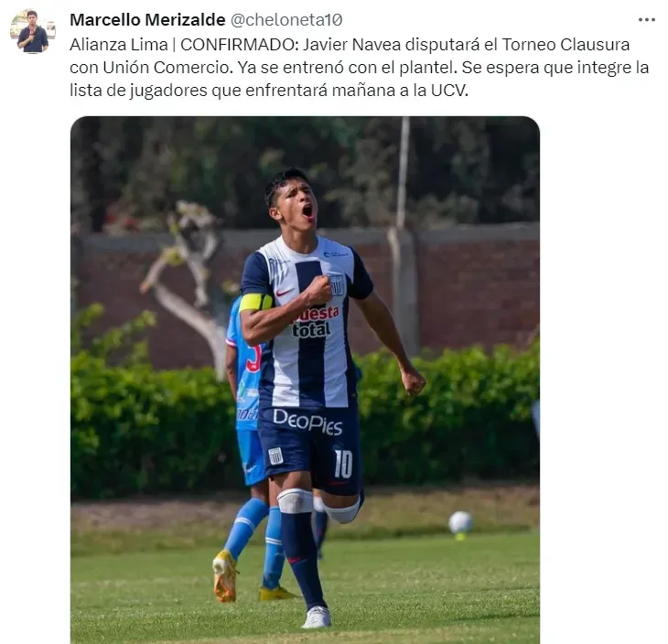The image size is (668, 644).
Task: Click the Alianza Lima crest on the shorts
Action: click(x=275, y=456)
